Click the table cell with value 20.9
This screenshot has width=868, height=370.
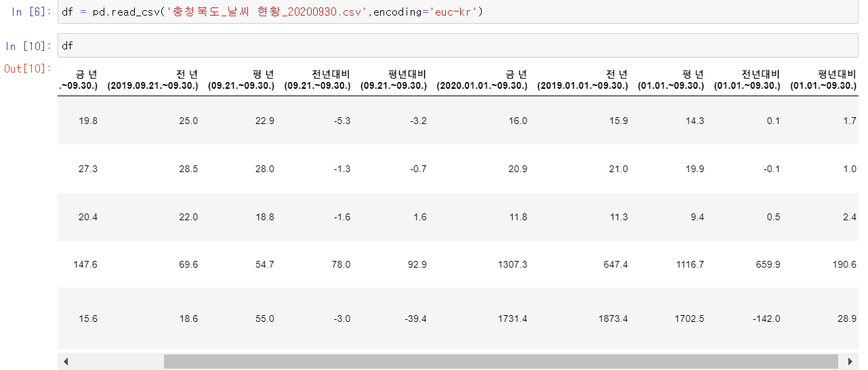517,169
